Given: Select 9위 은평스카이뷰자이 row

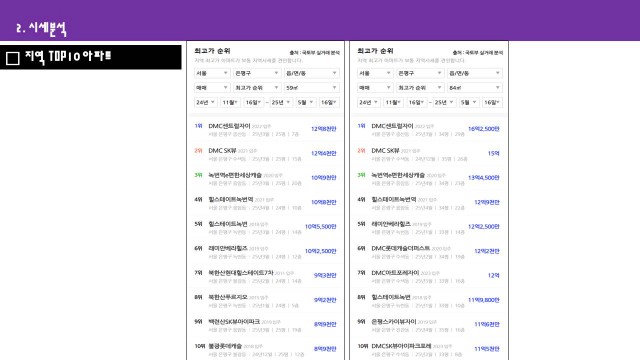Looking at the screenshot, I should 429,325.
